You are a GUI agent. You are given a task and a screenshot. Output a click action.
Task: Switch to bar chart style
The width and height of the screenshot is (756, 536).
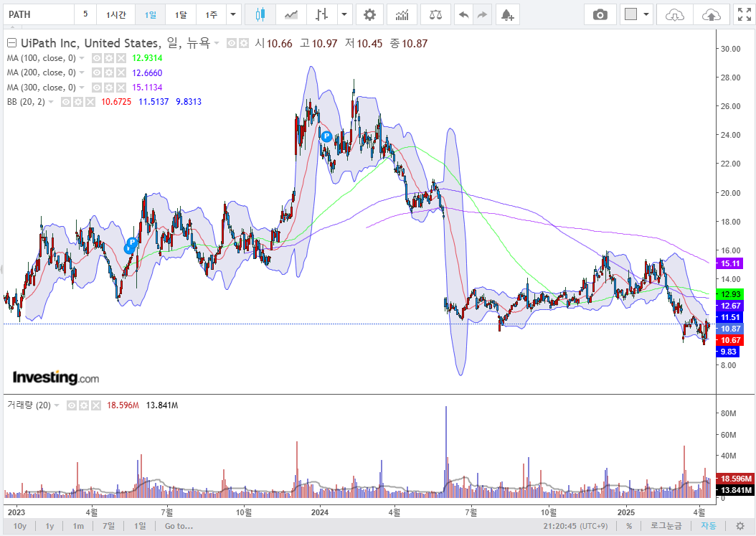[x=321, y=14]
